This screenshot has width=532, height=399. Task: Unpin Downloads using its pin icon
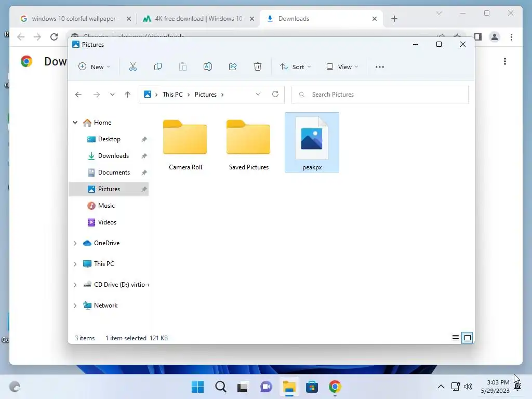point(144,156)
